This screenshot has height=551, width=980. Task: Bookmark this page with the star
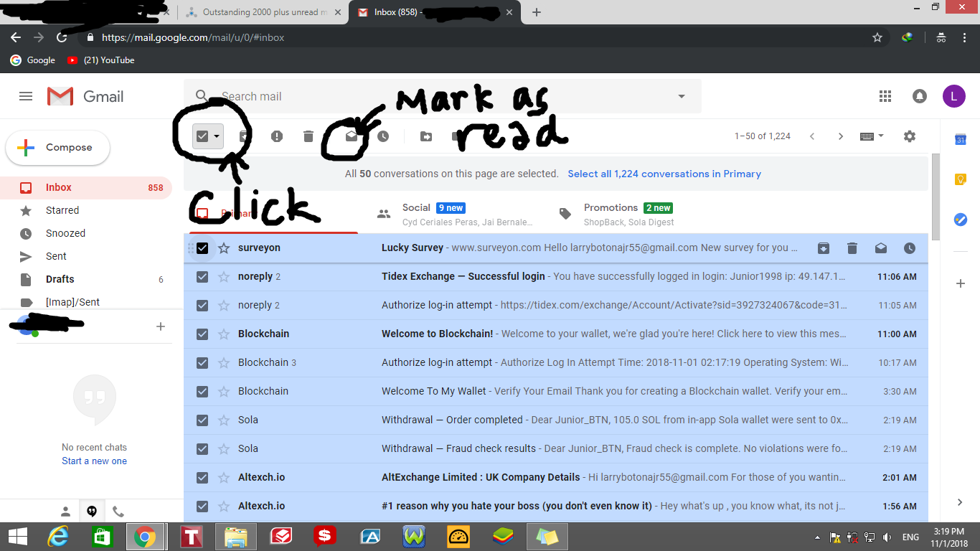[877, 37]
